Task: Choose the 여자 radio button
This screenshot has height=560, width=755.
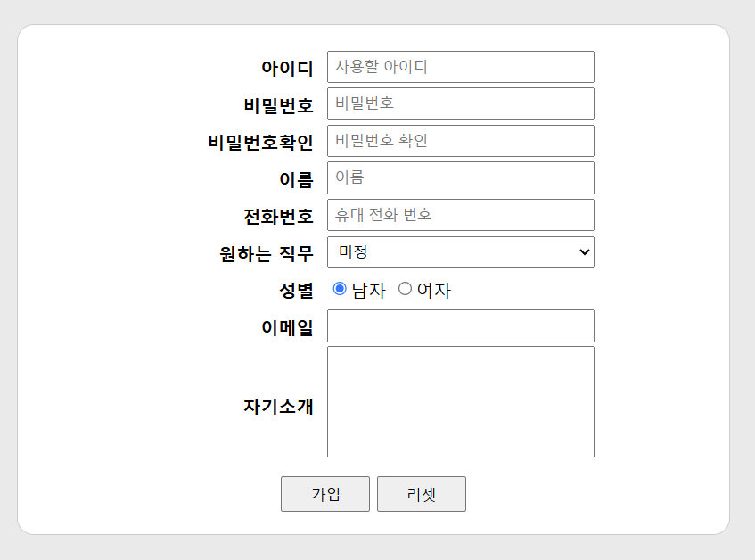Action: point(405,288)
